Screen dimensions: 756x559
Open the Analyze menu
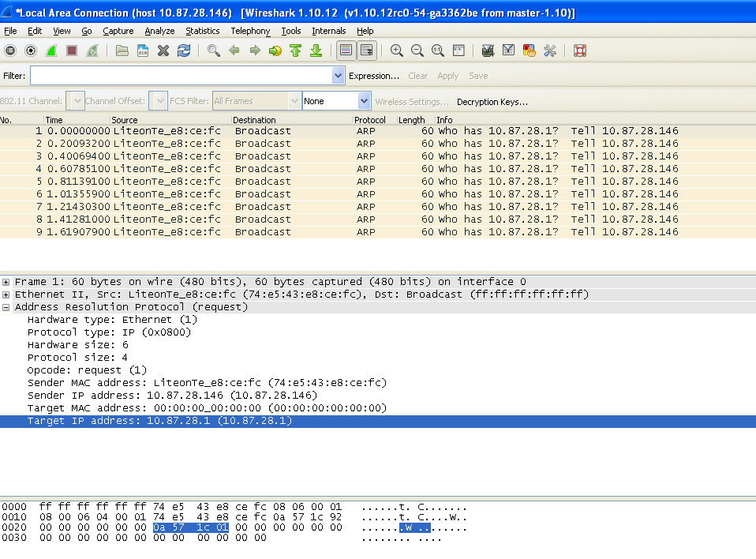159,31
